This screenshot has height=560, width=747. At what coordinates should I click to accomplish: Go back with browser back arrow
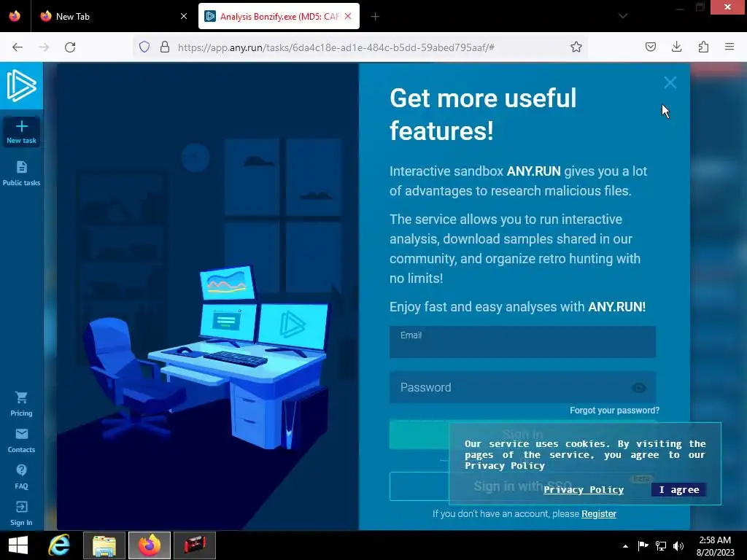click(18, 47)
